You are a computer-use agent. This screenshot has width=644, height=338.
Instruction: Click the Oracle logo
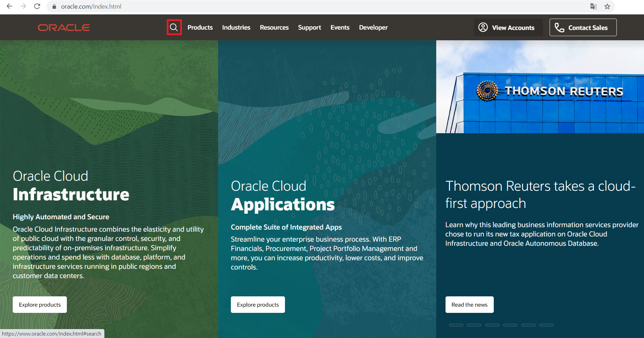pos(64,28)
